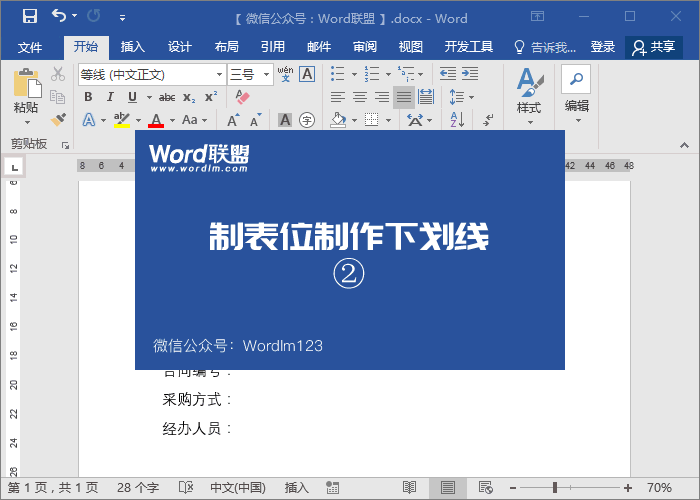The width and height of the screenshot is (700, 500).
Task: Open the 文件 menu
Action: click(30, 47)
